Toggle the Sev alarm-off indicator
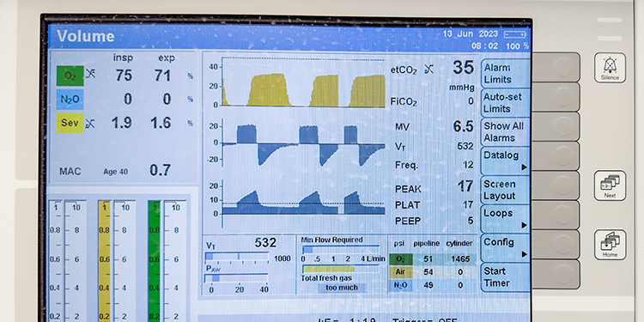Screen dimensions: 644x322 coord(90,123)
